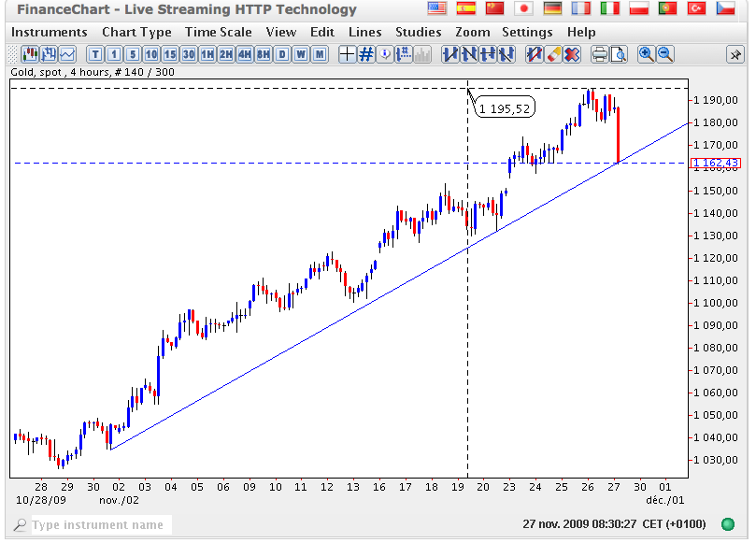Open the Settings menu
756x543 pixels.
point(527,32)
